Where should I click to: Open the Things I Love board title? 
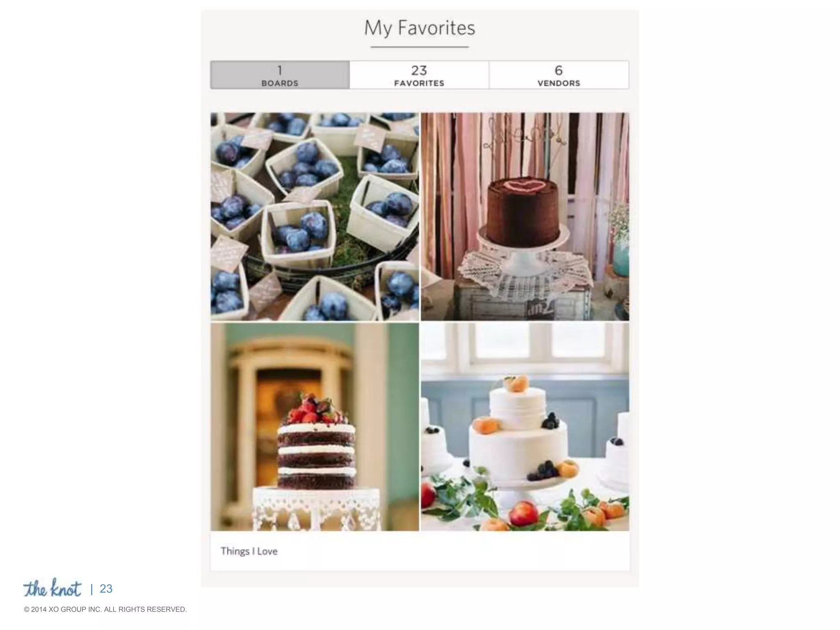click(249, 551)
